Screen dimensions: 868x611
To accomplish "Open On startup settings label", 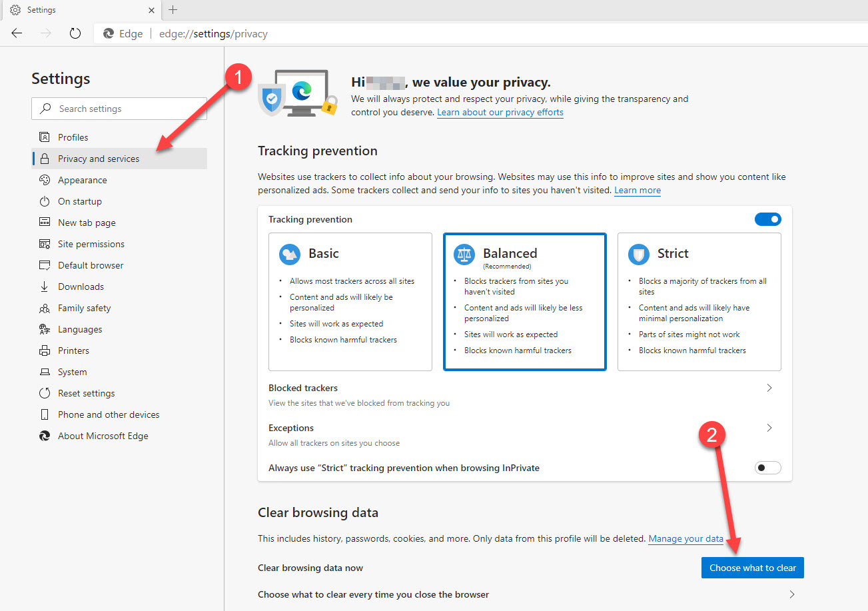I will point(80,201).
